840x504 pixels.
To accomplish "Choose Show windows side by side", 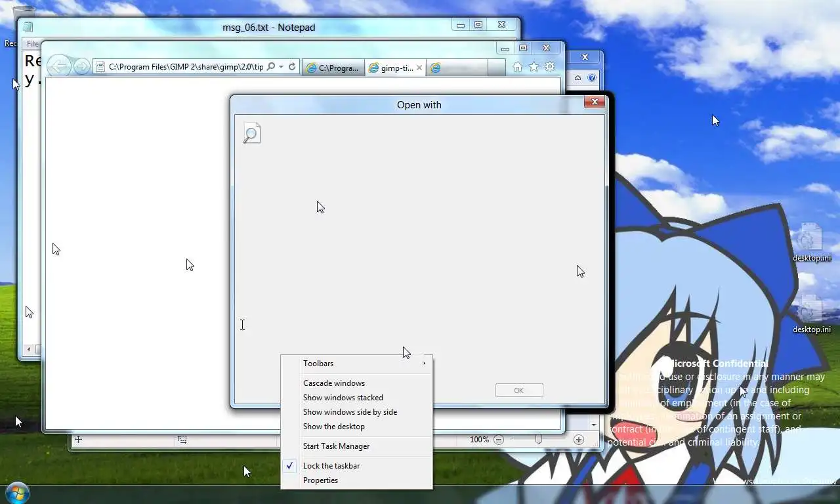I will coord(356,412).
